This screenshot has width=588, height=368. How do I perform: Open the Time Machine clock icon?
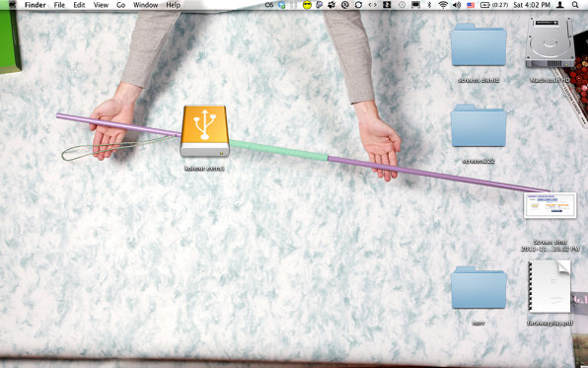[402, 5]
